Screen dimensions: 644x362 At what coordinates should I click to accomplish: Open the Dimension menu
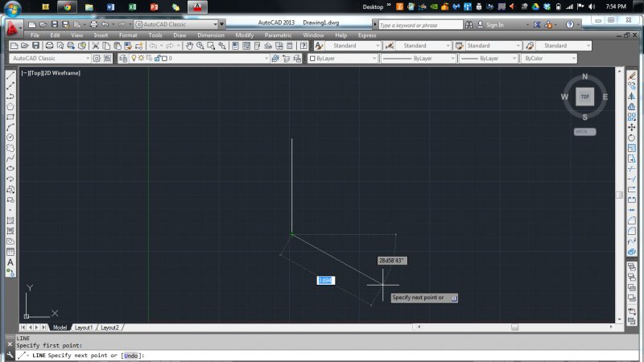211,35
